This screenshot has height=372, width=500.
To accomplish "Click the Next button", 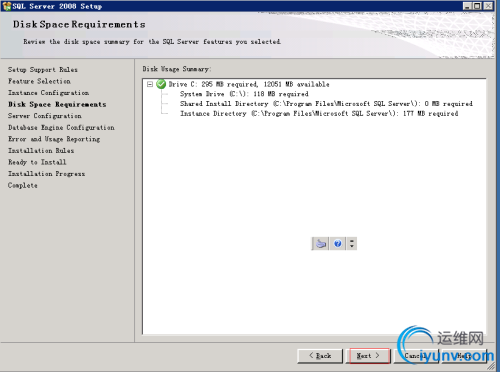I will (x=368, y=356).
